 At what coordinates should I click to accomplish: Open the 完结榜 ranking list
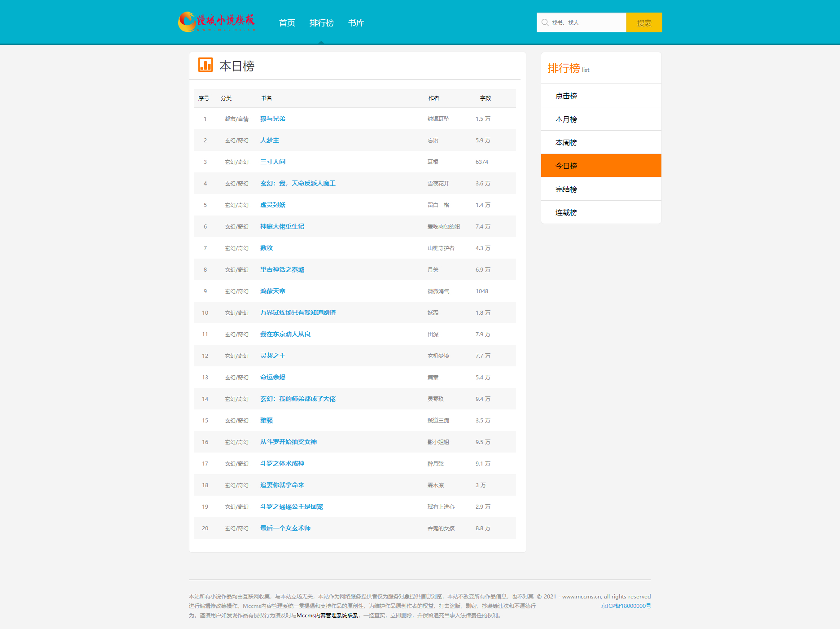pos(566,189)
